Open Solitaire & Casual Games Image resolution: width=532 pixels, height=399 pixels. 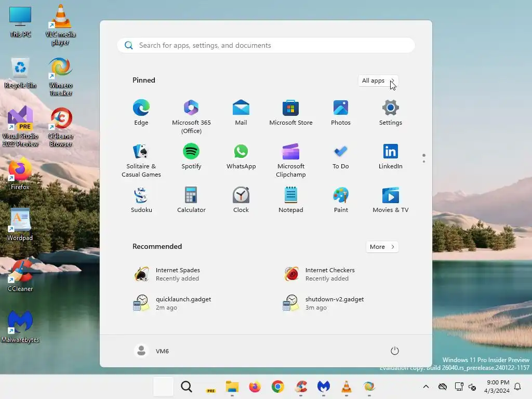pos(141,161)
